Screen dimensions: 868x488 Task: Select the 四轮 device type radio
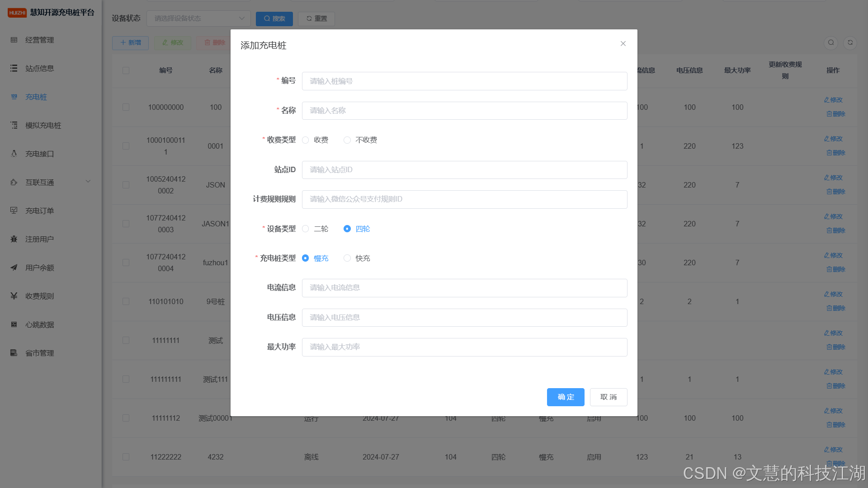point(347,229)
